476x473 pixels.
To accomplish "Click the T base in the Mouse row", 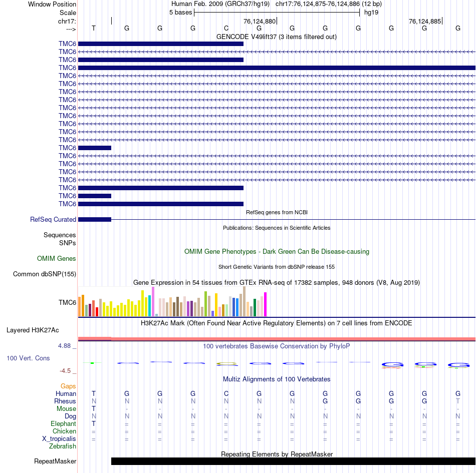I will click(94, 409).
